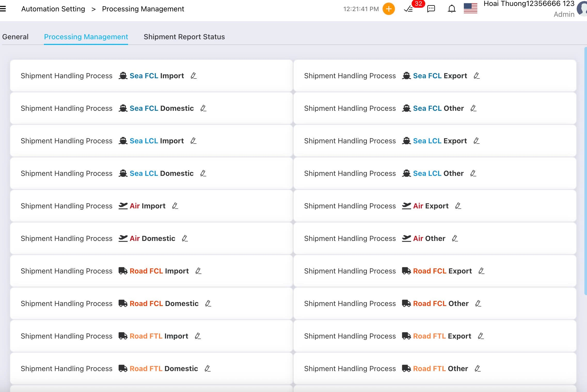Select the Processing Management tab

pos(86,37)
